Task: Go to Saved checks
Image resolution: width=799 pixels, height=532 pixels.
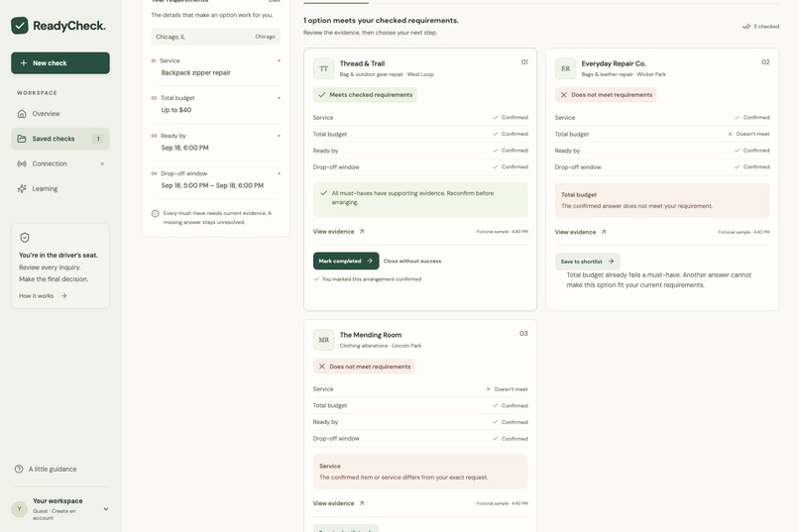Action: pos(60,139)
